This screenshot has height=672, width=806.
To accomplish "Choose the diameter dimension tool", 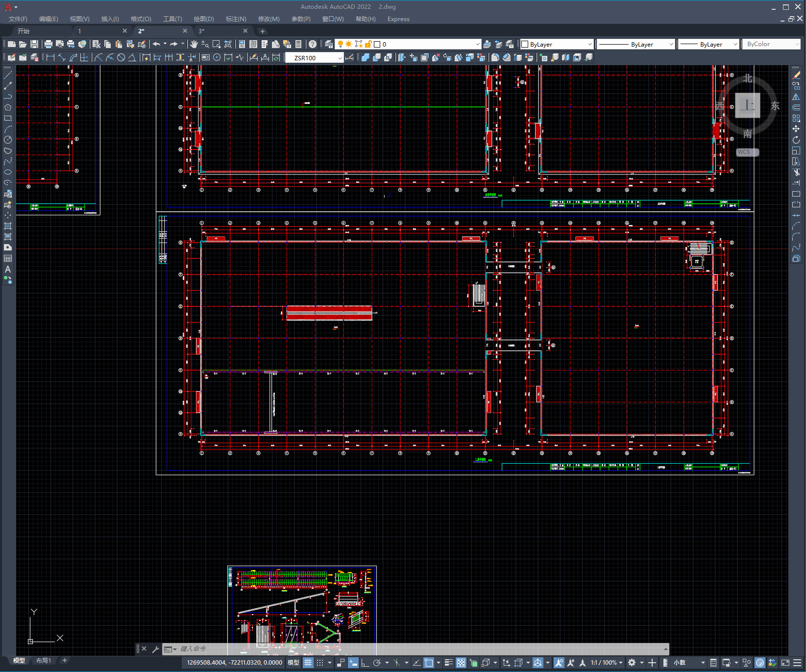I will point(121,57).
